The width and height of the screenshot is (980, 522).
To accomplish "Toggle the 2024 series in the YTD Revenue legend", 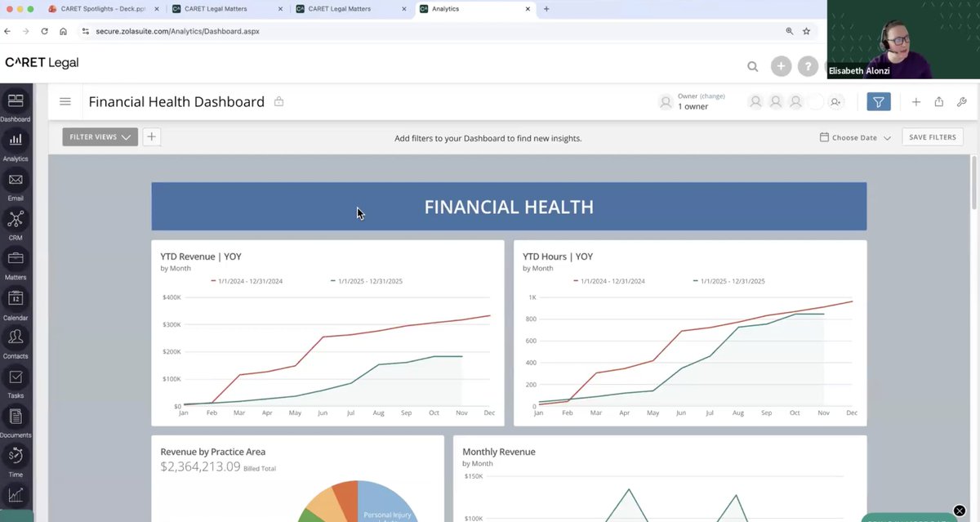I will coord(247,281).
